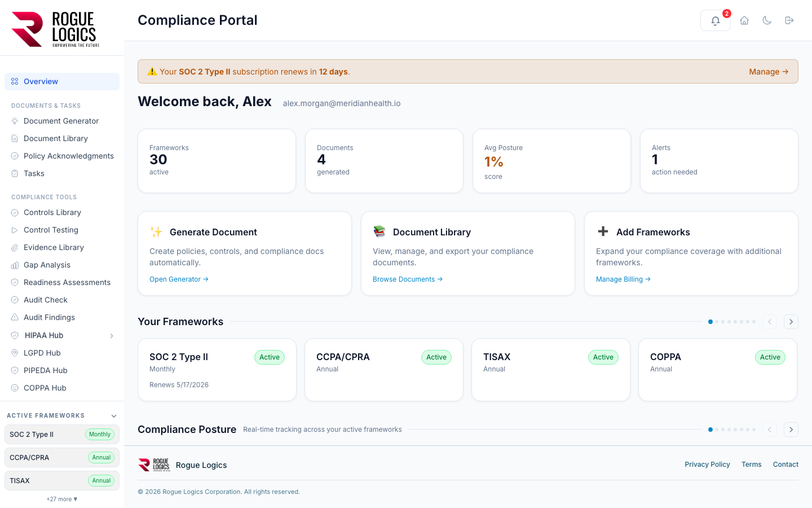The height and width of the screenshot is (508, 812).
Task: Toggle dark mode moon icon
Action: (x=767, y=20)
